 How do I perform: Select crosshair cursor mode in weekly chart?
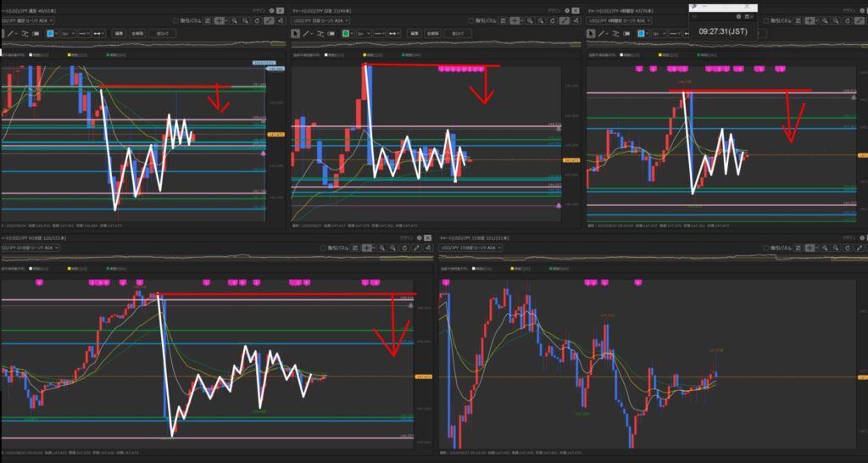(220, 20)
